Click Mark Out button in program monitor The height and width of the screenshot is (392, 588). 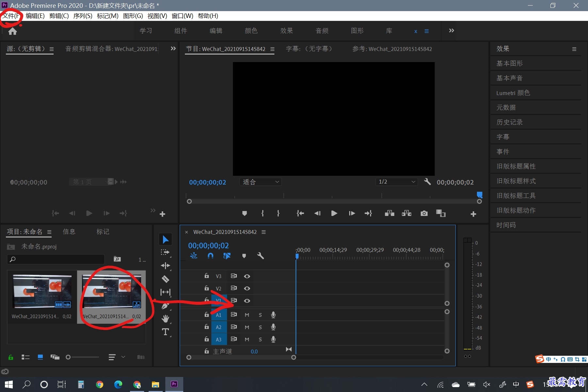click(278, 213)
